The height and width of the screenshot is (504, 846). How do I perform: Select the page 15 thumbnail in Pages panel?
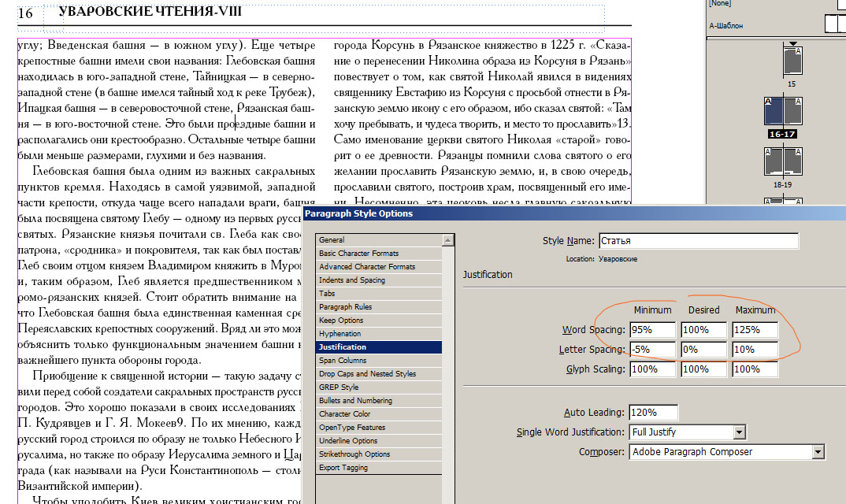coord(792,61)
